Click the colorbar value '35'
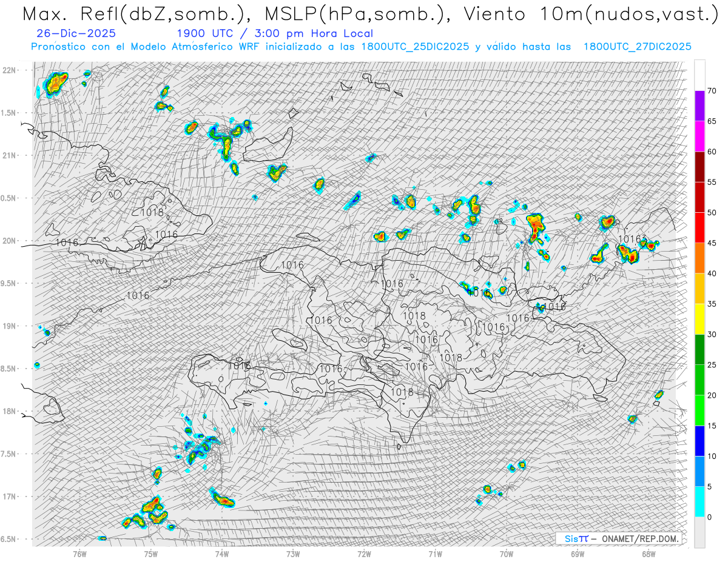 pos(712,304)
